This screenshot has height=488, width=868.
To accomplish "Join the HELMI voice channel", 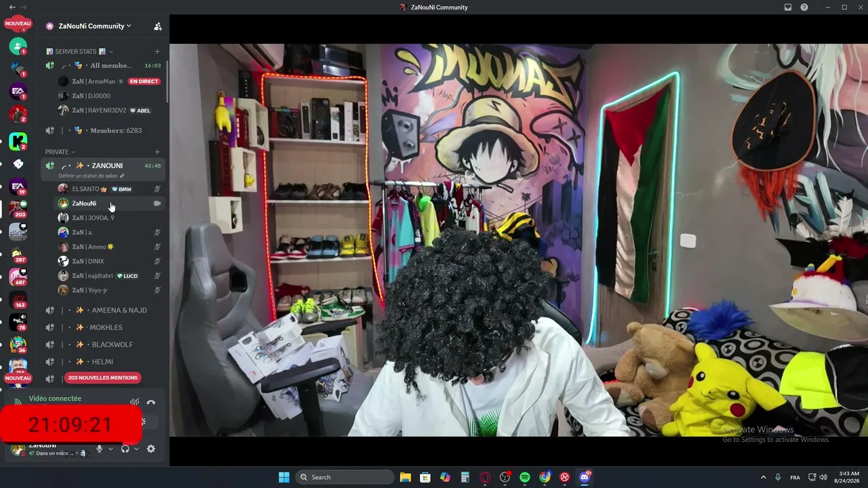I will (102, 362).
